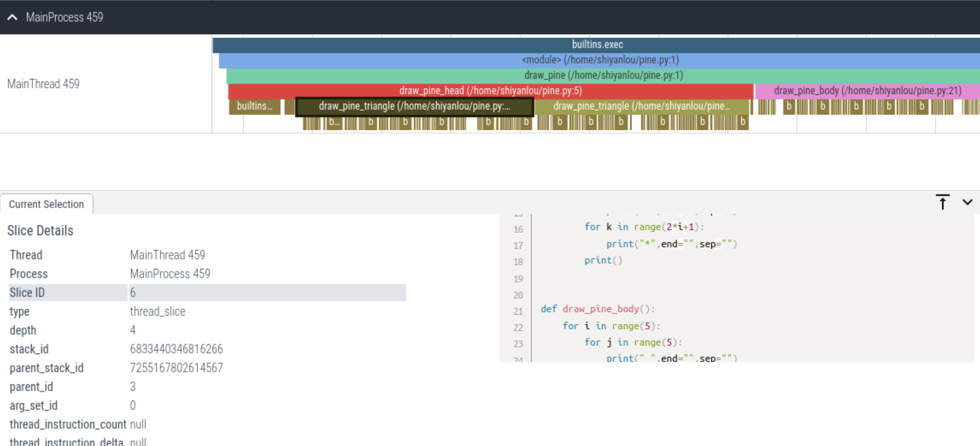Screen dimensions: 980x446
Task: Click the Thread value MainThread 459
Action: click(167, 255)
